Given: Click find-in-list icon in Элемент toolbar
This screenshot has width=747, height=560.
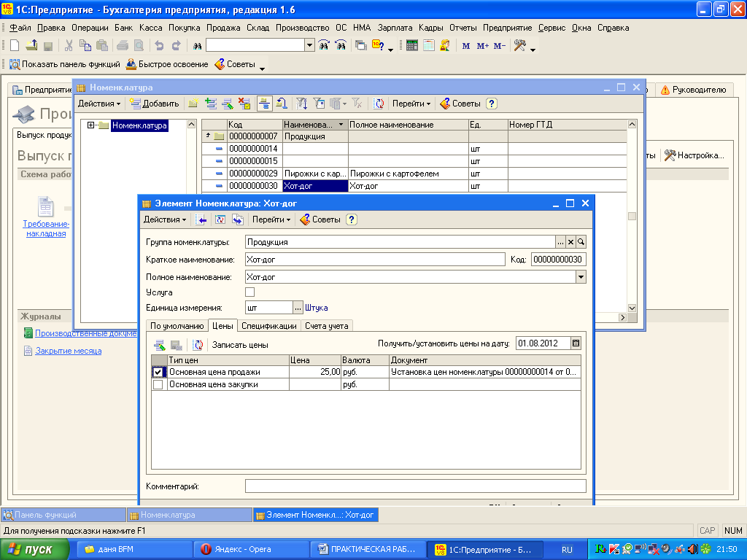Looking at the screenshot, I should (201, 219).
